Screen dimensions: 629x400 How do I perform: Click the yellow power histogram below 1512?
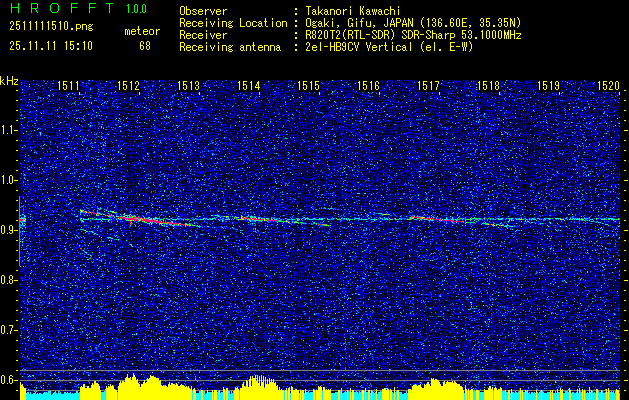pyautogui.click(x=130, y=386)
